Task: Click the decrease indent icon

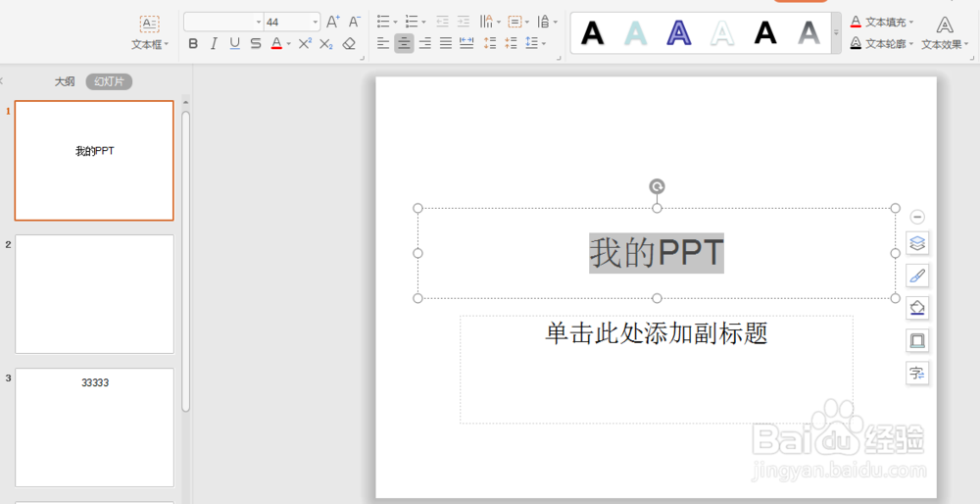Action: 443,22
